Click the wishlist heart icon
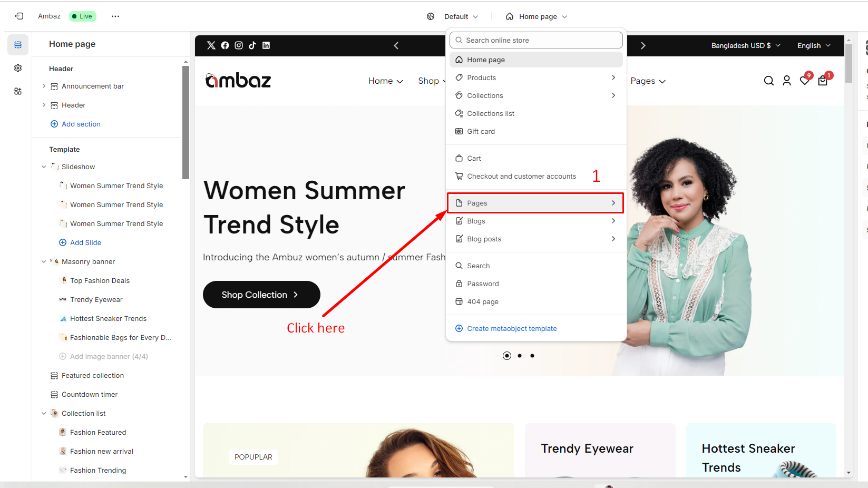Viewport: 868px width, 488px height. click(x=805, y=81)
